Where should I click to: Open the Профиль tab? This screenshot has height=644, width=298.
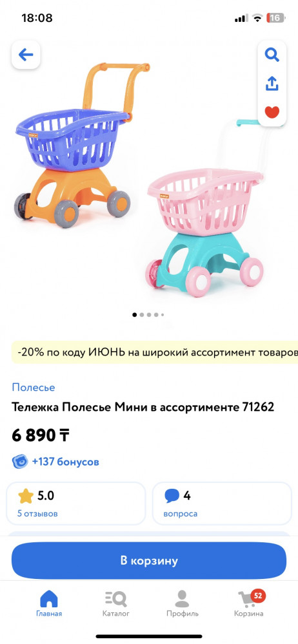coord(183,604)
